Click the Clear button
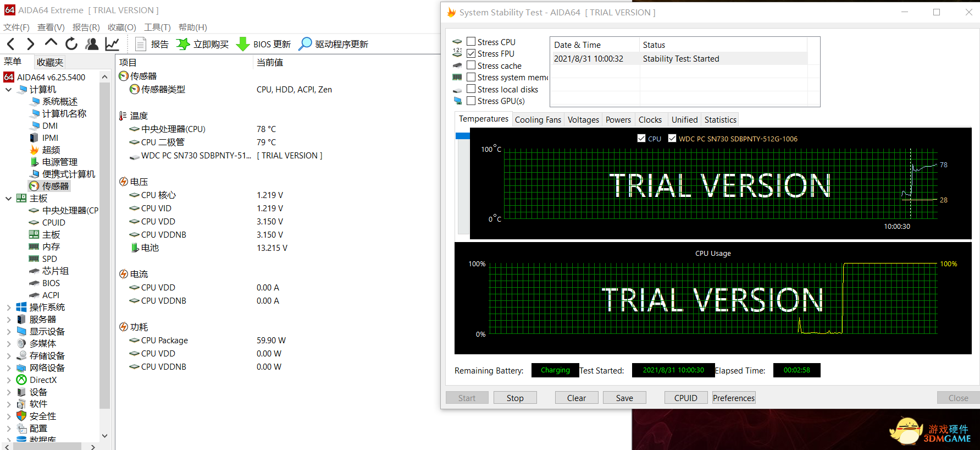Screen dimensions: 980x450 577,398
